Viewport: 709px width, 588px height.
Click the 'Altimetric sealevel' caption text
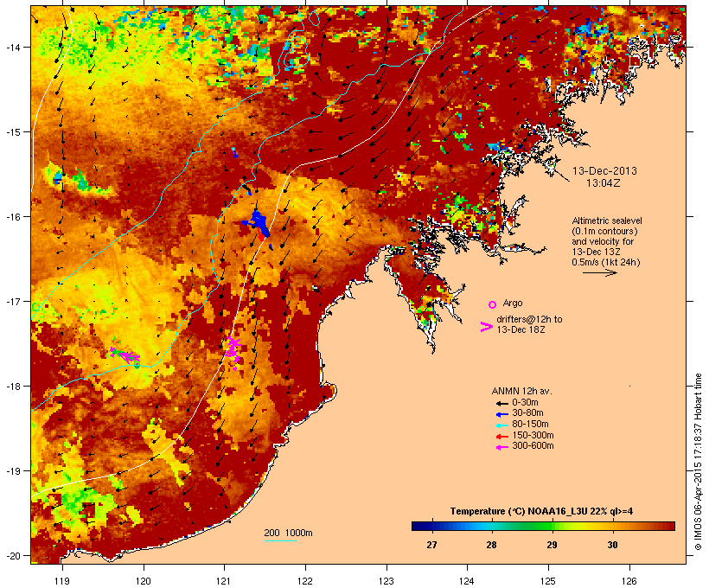point(607,220)
